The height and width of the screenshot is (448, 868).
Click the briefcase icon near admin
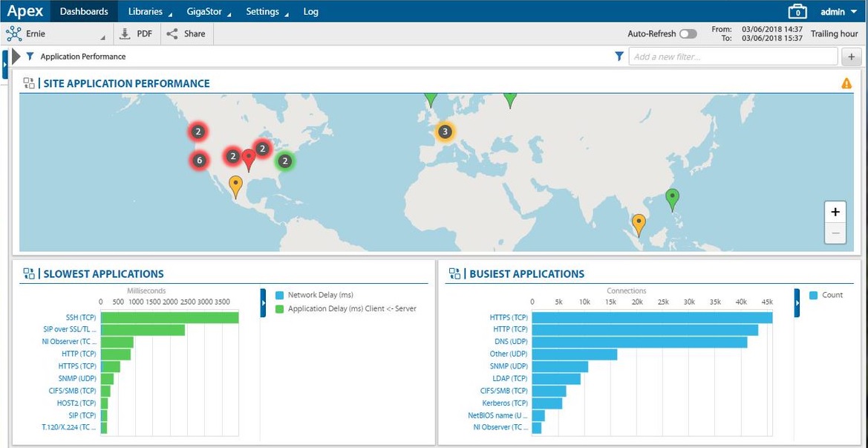point(797,11)
